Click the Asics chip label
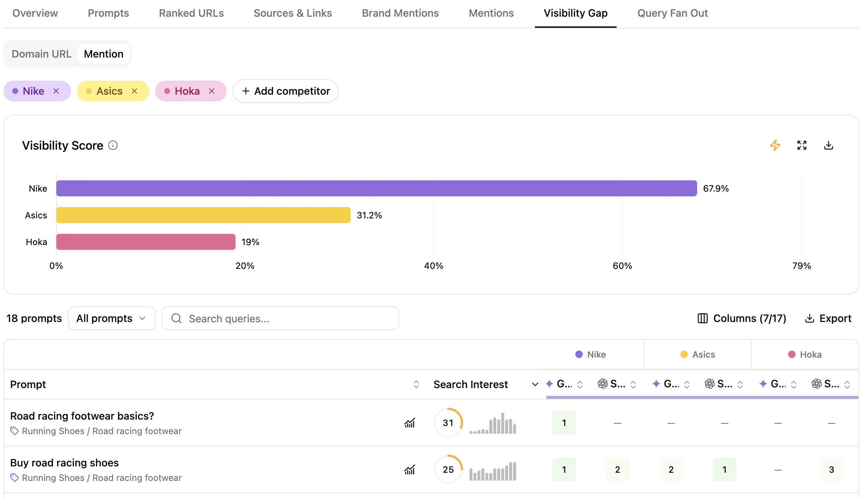This screenshot has height=498, width=868. coord(110,91)
